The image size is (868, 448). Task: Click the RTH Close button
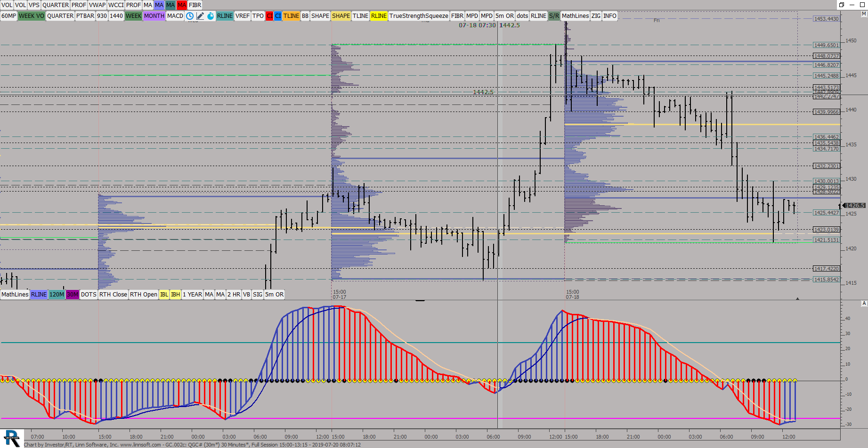113,295
